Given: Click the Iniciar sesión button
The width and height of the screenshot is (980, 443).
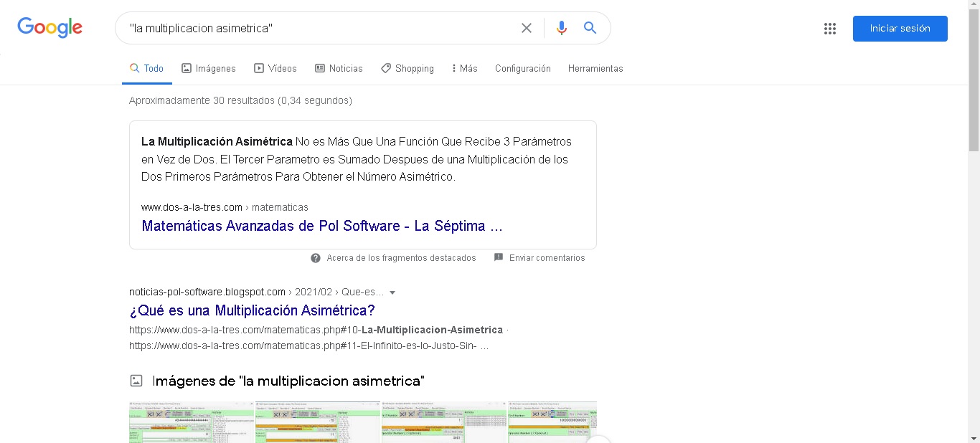Looking at the screenshot, I should point(900,29).
